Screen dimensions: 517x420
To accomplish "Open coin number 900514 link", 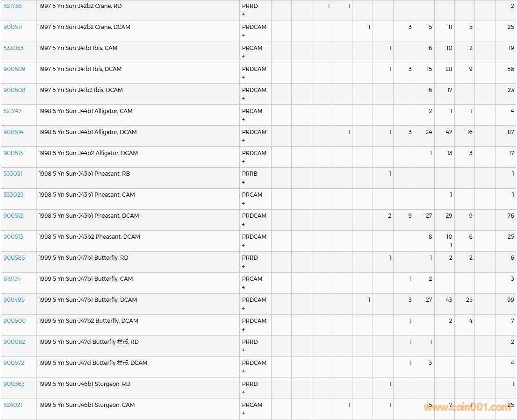I will [13, 132].
